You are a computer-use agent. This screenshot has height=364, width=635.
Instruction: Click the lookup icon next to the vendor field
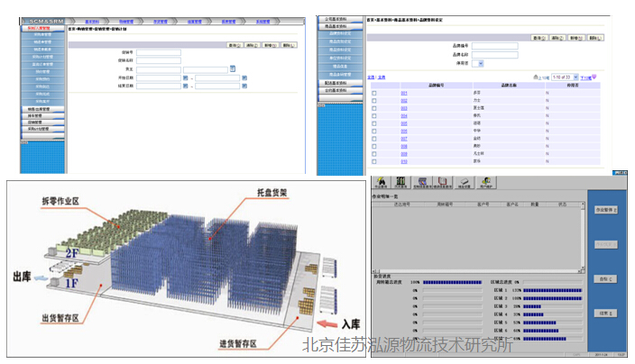(x=232, y=68)
